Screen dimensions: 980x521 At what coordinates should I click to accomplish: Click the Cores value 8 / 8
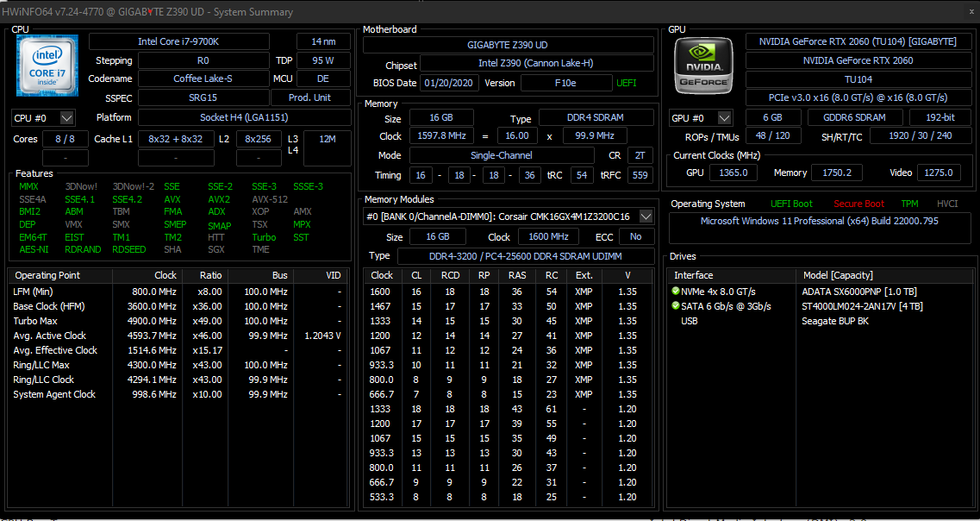coord(65,139)
